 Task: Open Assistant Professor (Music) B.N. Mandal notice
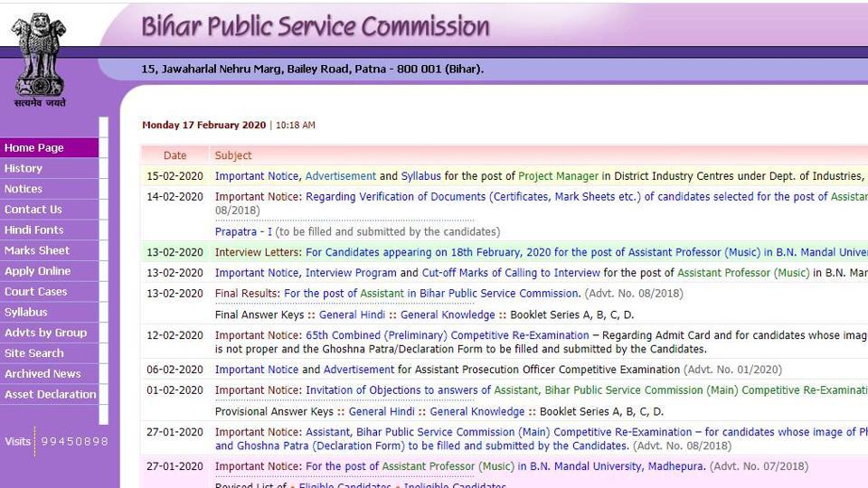[506, 466]
